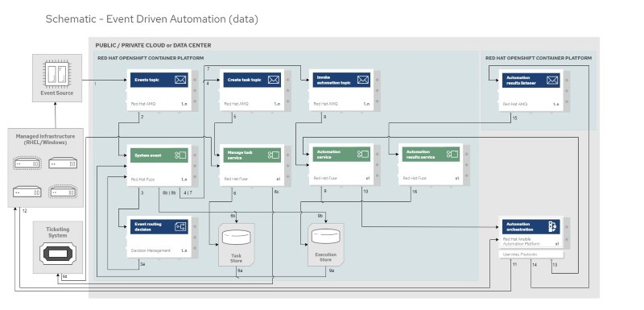Click 'PUBLIC / PRIVATE CLOUD or DATA CENTER' label

coord(153,45)
